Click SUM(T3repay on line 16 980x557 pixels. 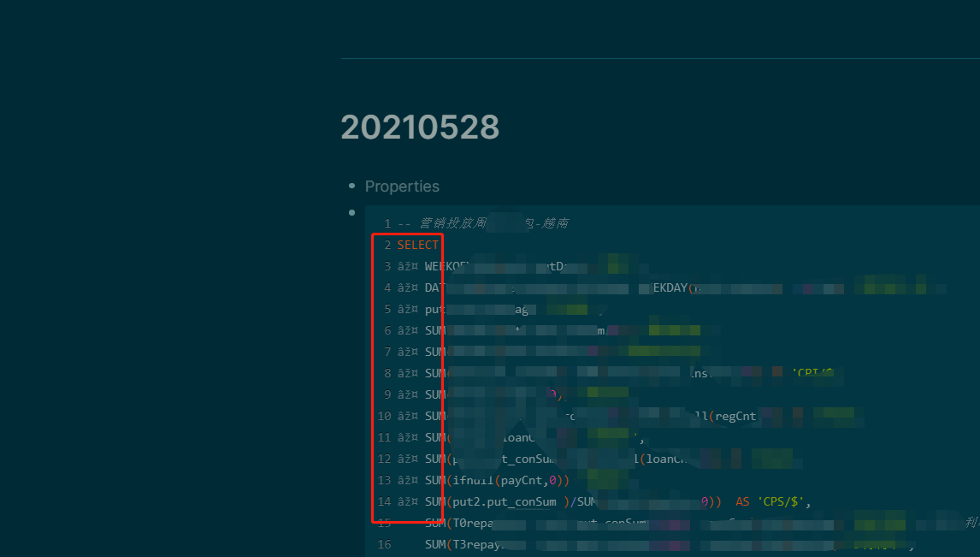tap(463, 544)
